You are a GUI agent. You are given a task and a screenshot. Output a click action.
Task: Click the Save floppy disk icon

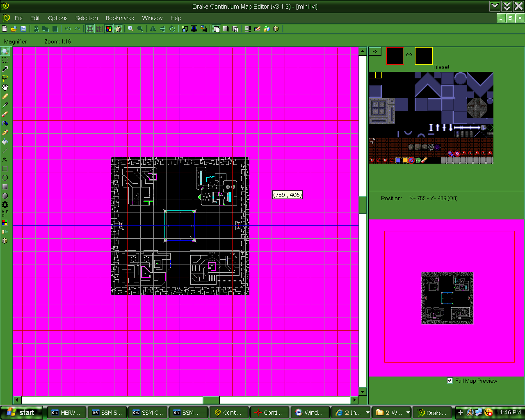coord(23,29)
